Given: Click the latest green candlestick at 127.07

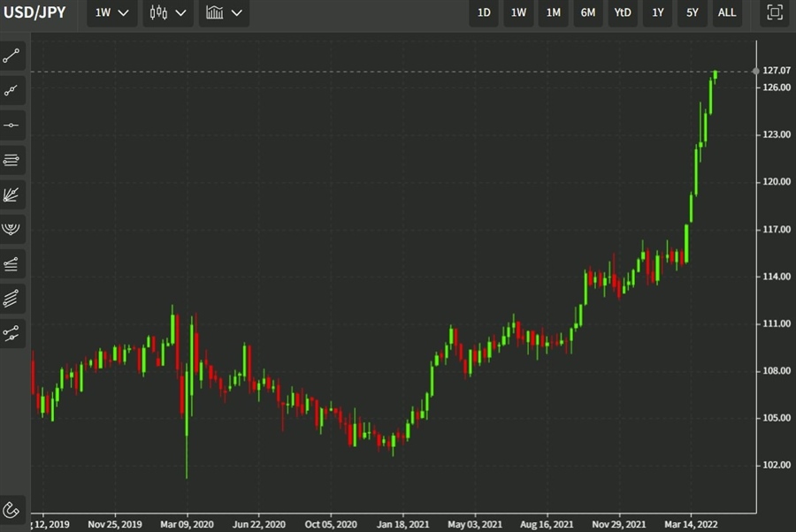Looking at the screenshot, I should (x=716, y=76).
